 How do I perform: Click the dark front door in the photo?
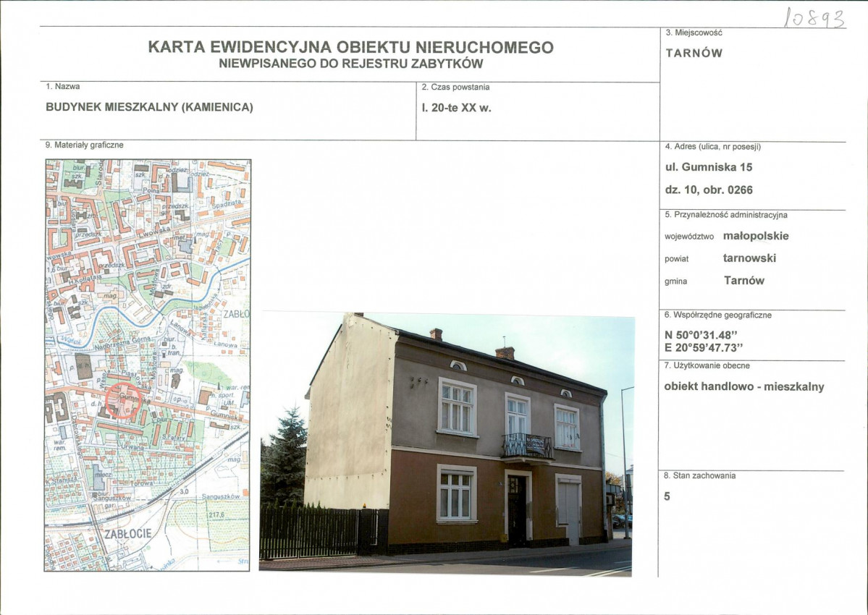click(x=518, y=511)
